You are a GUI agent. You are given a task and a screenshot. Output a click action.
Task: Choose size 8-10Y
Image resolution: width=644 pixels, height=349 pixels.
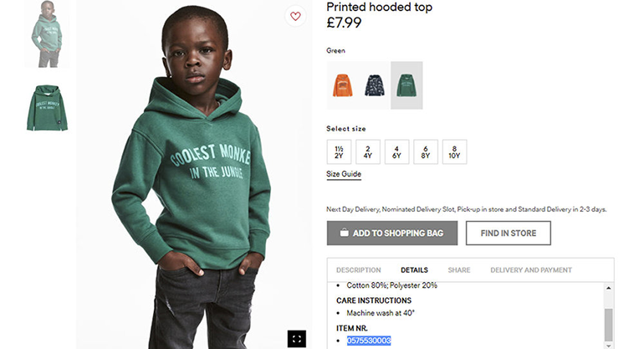pyautogui.click(x=454, y=151)
